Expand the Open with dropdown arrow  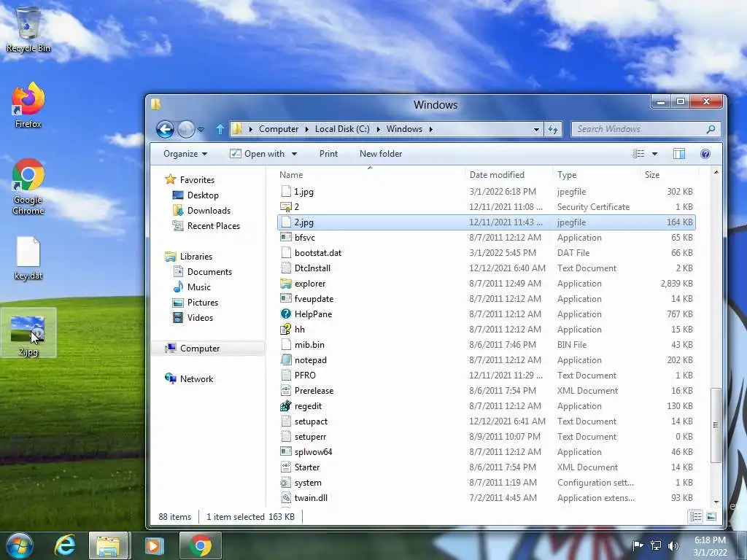(294, 154)
